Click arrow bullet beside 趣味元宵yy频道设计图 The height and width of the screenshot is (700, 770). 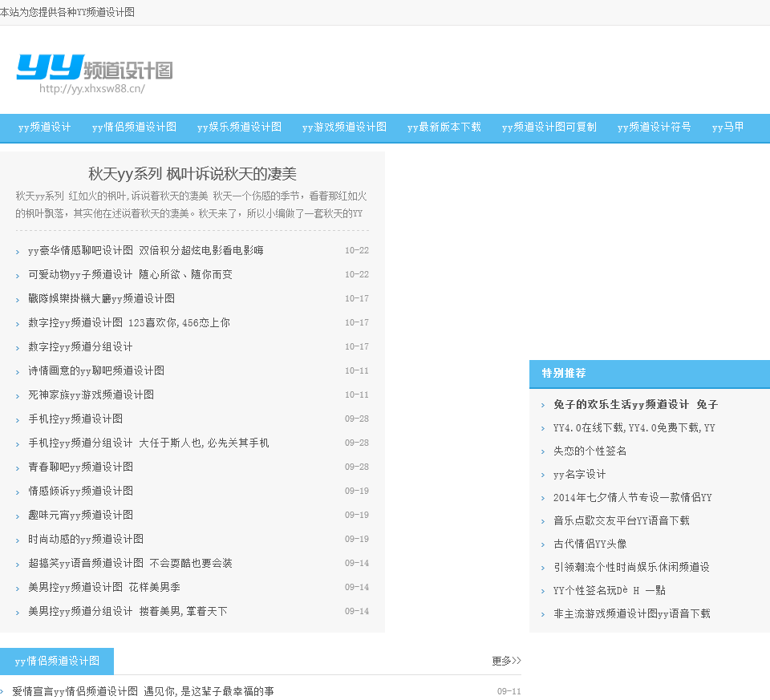(18, 516)
